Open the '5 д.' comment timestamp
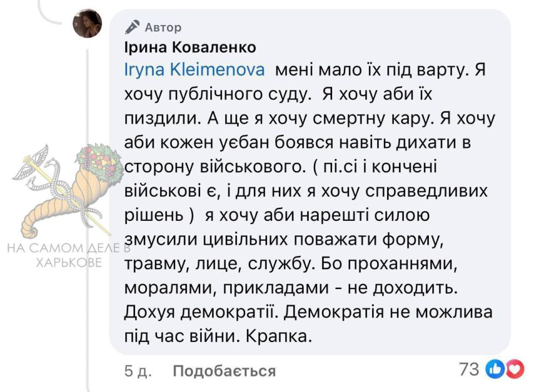Viewport: 534px width, 392px height. click(138, 371)
